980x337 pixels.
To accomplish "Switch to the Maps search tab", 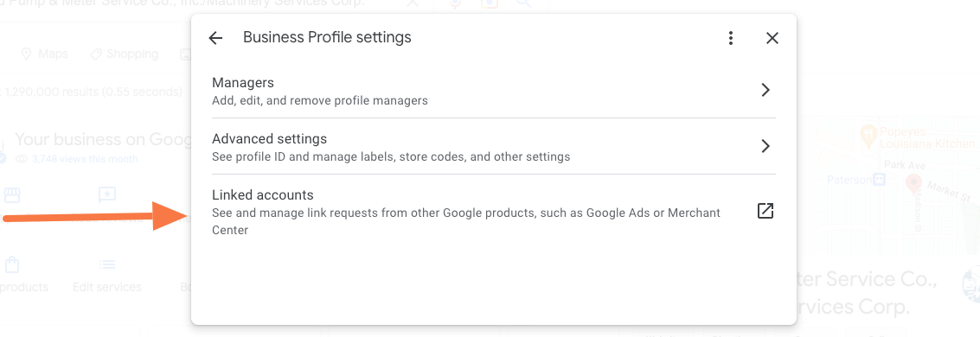I will point(44,54).
